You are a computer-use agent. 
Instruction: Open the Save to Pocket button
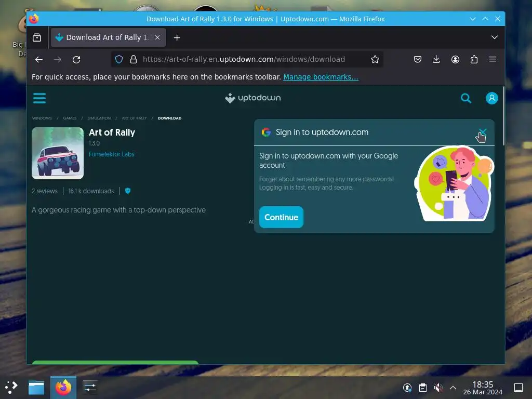coord(418,59)
